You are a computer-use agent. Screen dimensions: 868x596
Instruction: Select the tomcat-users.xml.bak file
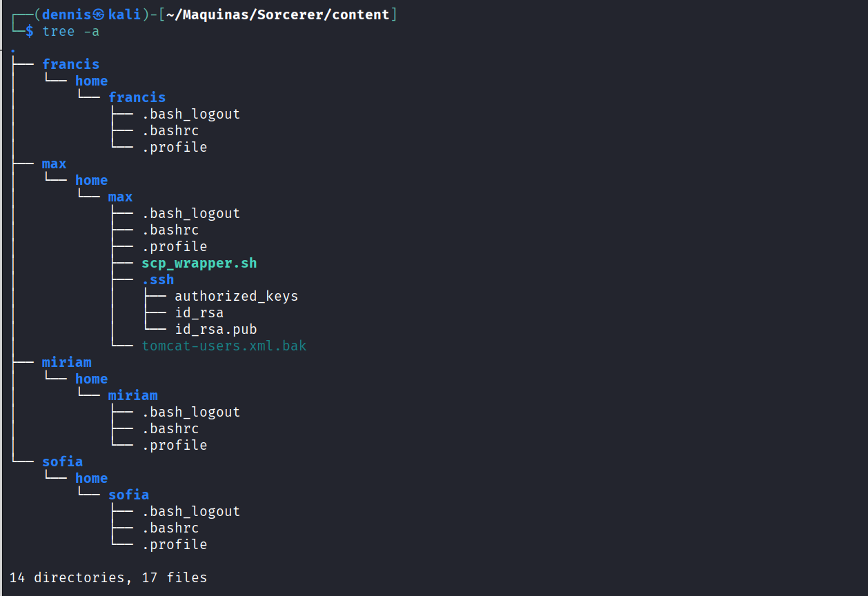click(x=224, y=346)
